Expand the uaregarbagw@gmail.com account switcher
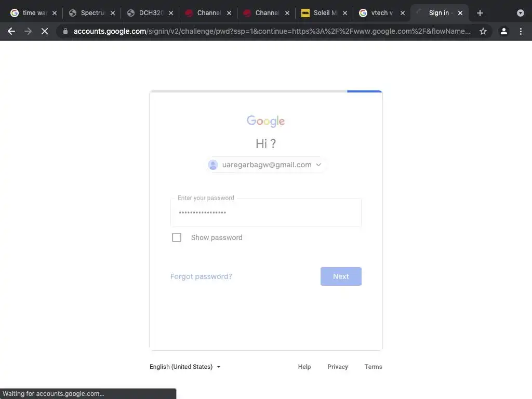 [x=266, y=165]
